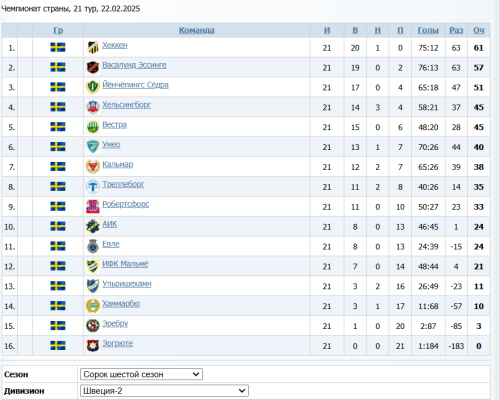Sort by Голы column header
Screen dimensions: 500x400
tap(428, 30)
